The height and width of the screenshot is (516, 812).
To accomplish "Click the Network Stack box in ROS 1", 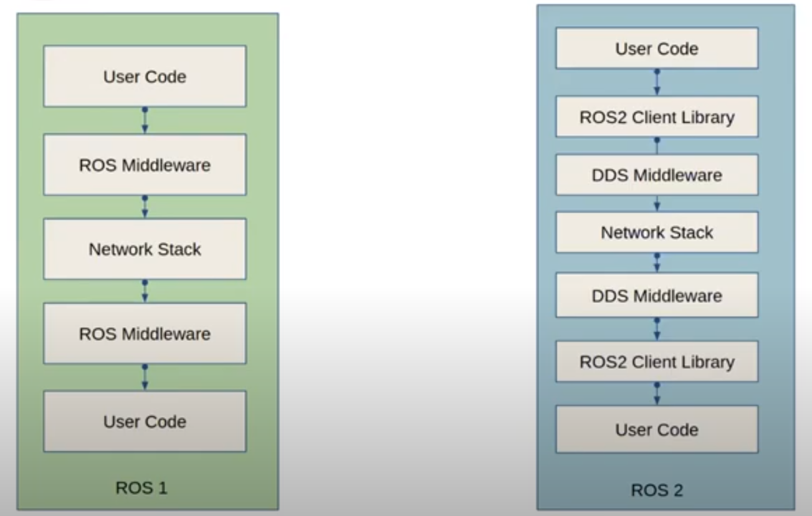I will [144, 249].
